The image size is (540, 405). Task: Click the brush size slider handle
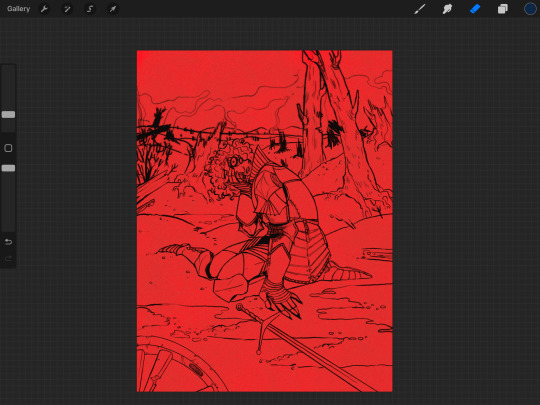[8, 114]
